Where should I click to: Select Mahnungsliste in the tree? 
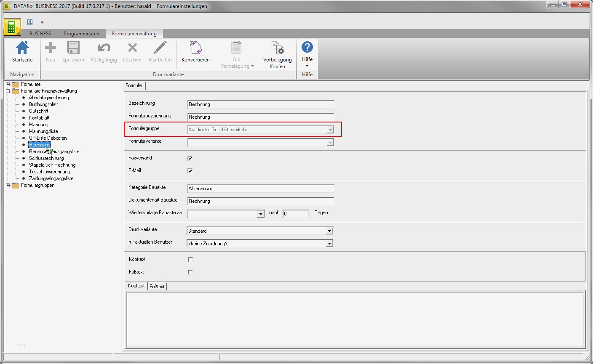tap(43, 131)
